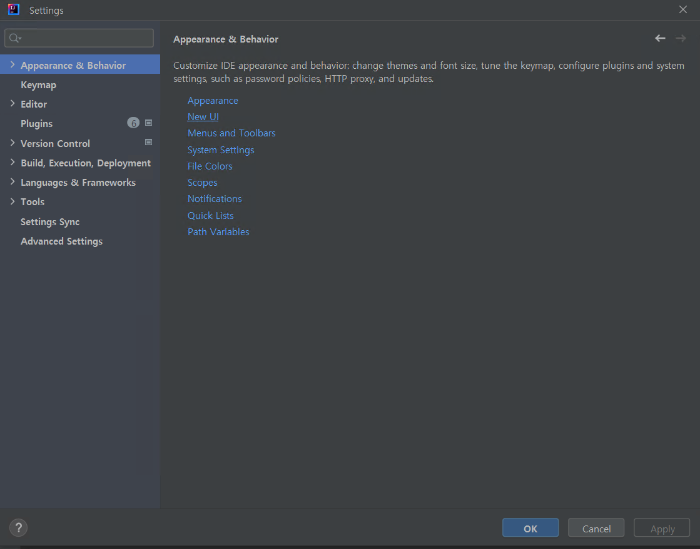The image size is (700, 549).
Task: Expand the Languages & Frameworks node
Action: click(12, 182)
